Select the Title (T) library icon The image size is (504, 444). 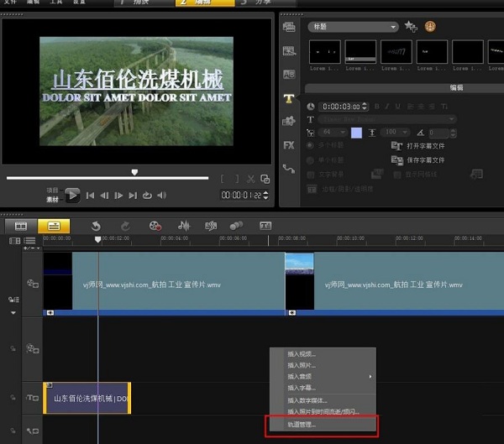[289, 98]
